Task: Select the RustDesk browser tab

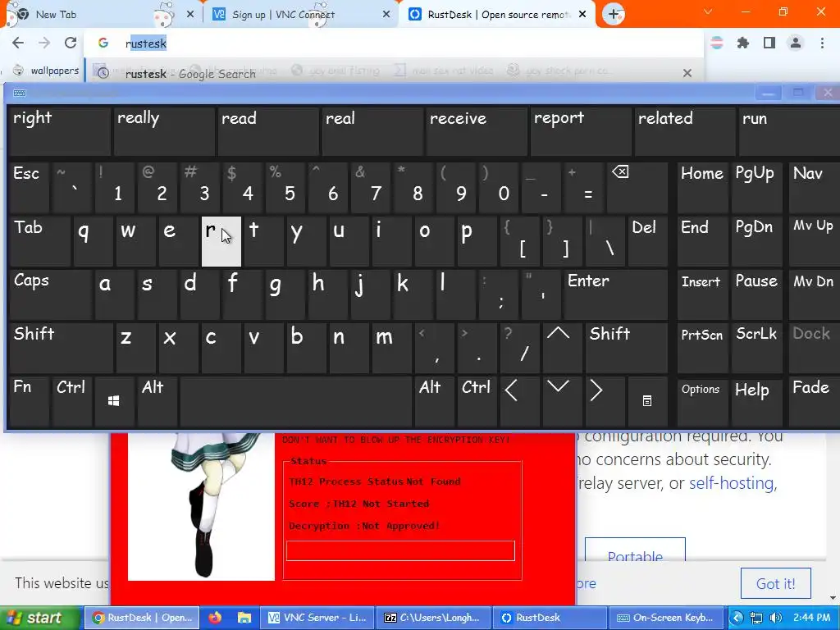Action: tap(495, 15)
